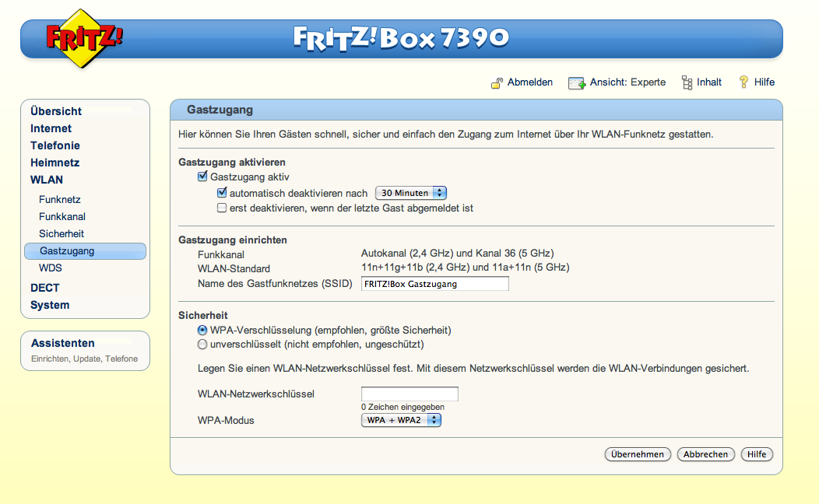Enable erst deaktivieren wenn letzter Gast abgemeldet
This screenshot has height=504, width=819.
coord(222,208)
